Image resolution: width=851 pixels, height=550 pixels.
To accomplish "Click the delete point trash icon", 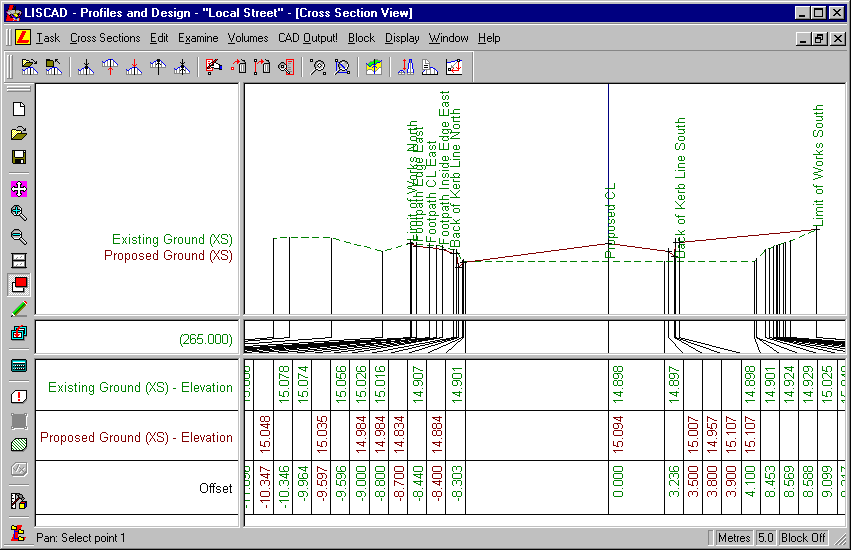I will click(238, 67).
